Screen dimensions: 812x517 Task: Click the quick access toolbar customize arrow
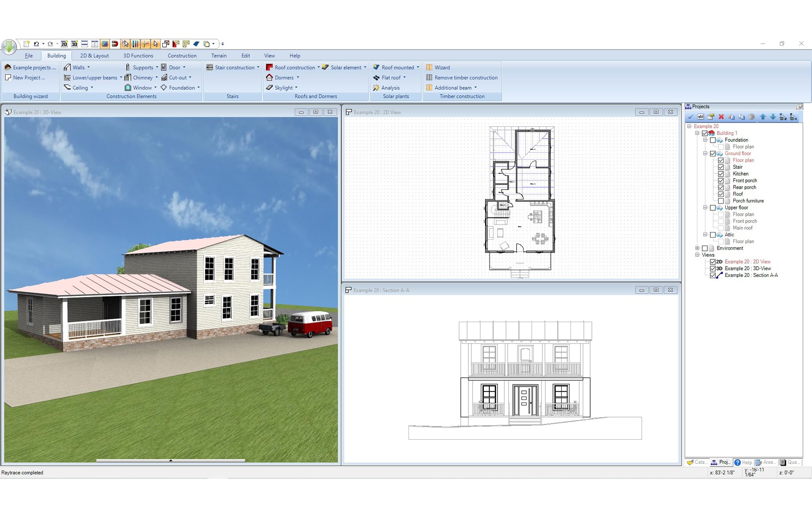pos(223,44)
